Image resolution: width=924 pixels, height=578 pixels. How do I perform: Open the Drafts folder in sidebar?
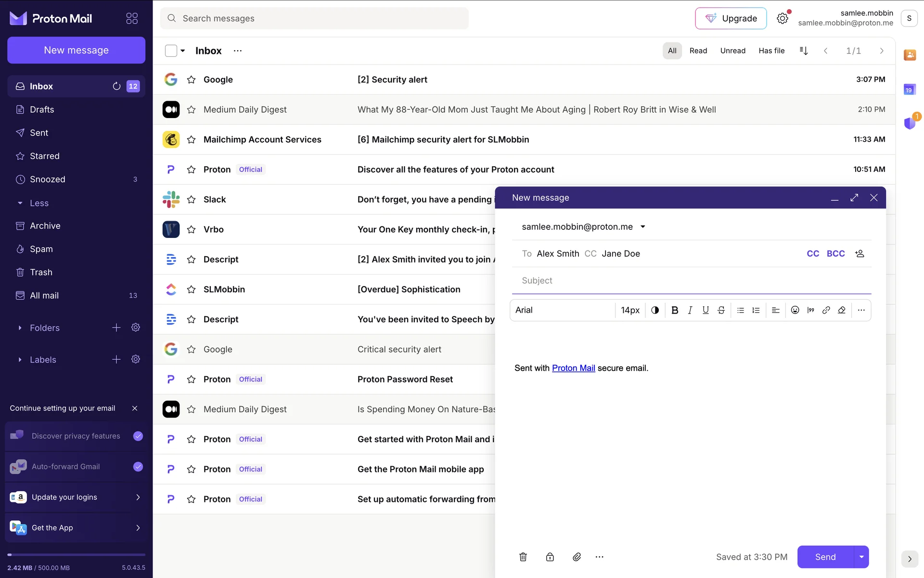pos(42,110)
